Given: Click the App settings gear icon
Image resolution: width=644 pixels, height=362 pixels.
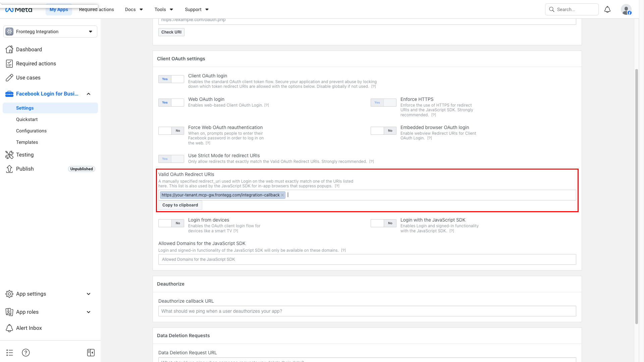Looking at the screenshot, I should (9, 294).
